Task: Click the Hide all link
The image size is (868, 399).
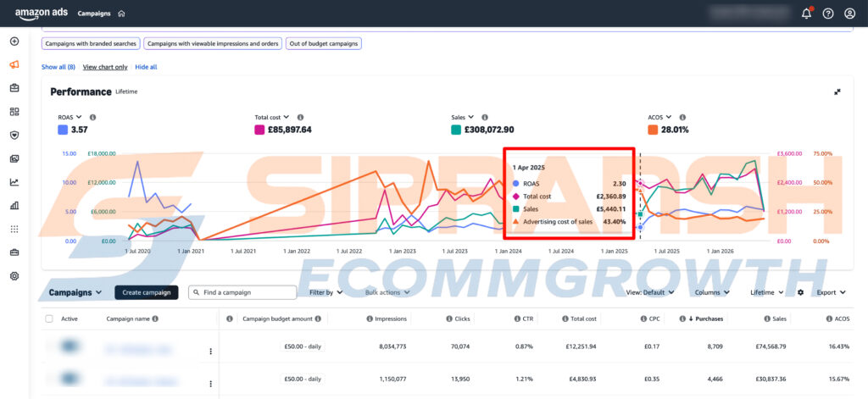Action: pyautogui.click(x=146, y=67)
